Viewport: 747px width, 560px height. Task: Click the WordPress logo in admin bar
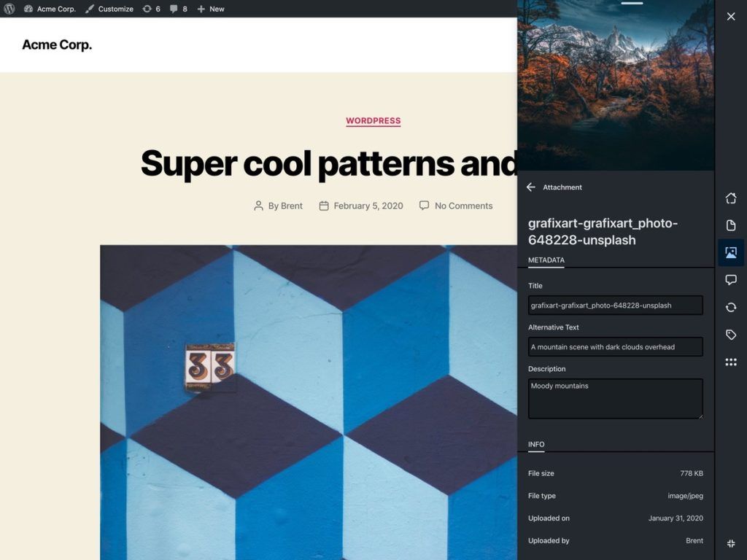click(x=9, y=9)
